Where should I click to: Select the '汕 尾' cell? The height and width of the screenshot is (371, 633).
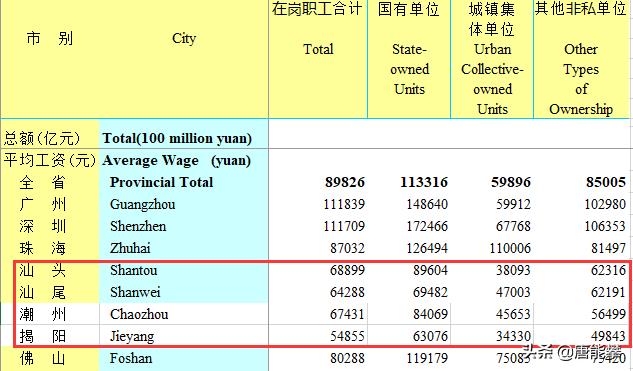pyautogui.click(x=42, y=292)
